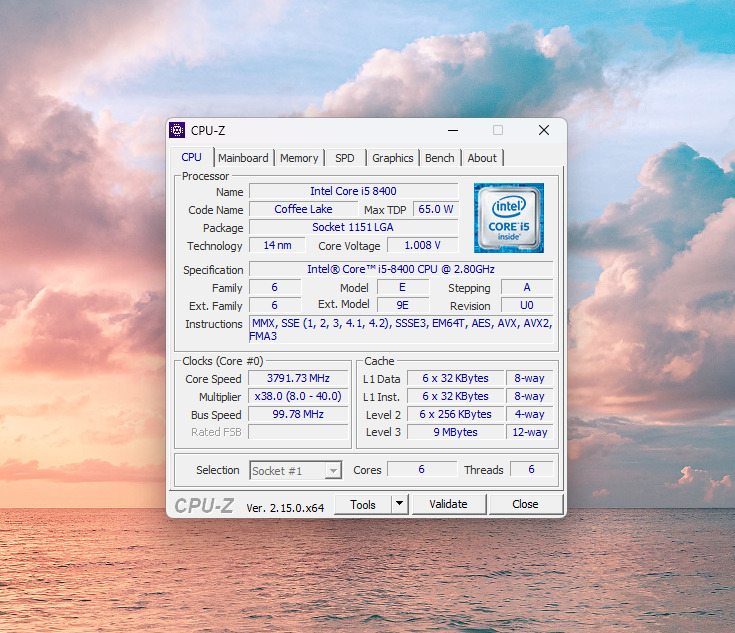Click the version text 'Ver. 2.15.0.x64'
Image resolution: width=735 pixels, height=633 pixels.
(285, 508)
